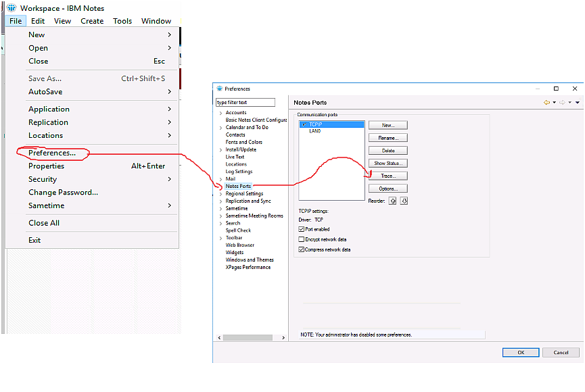Select Widgets in preferences tree
The width and height of the screenshot is (585, 392).
[x=235, y=253]
